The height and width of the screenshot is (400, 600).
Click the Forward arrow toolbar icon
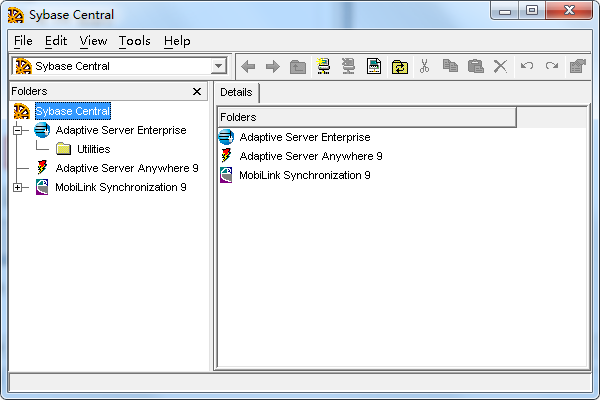[273, 67]
